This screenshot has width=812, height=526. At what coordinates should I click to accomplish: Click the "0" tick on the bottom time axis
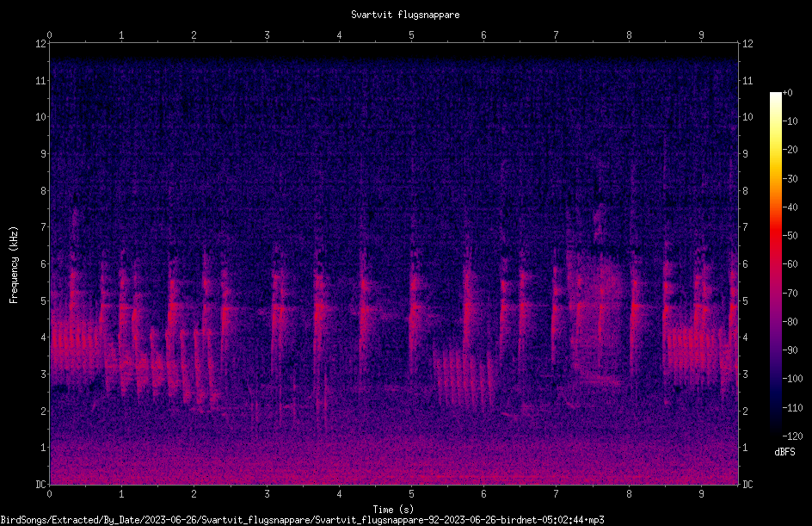(x=49, y=494)
